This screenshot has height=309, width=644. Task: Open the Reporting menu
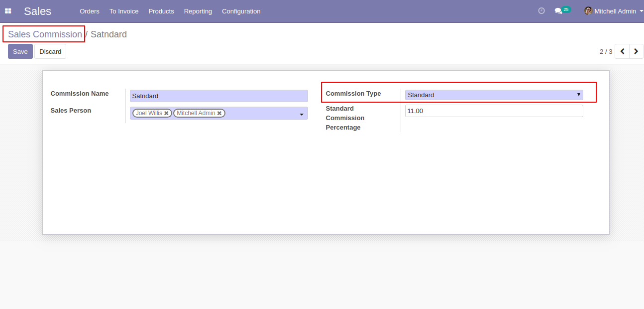point(198,11)
